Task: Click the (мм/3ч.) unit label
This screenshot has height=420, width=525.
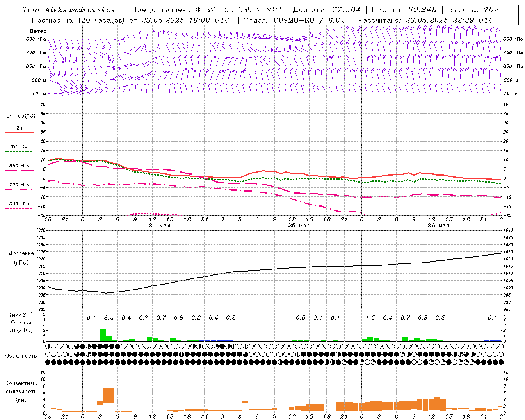Action: (x=21, y=315)
